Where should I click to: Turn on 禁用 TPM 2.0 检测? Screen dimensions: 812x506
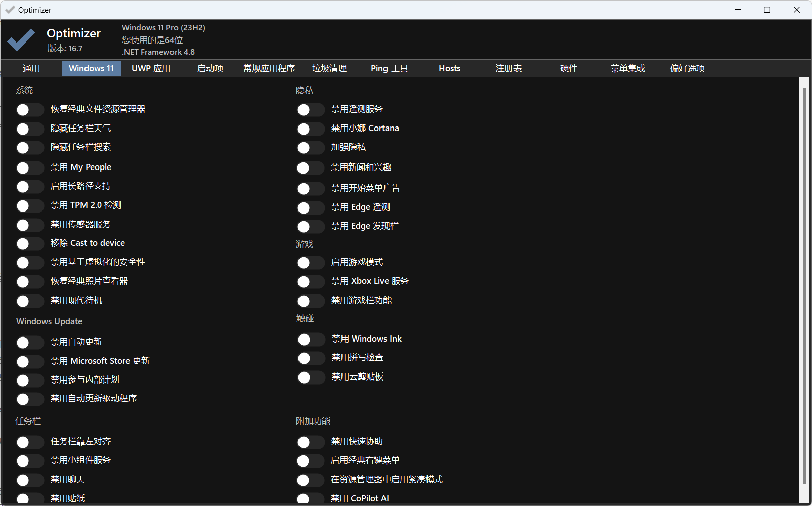pyautogui.click(x=29, y=205)
